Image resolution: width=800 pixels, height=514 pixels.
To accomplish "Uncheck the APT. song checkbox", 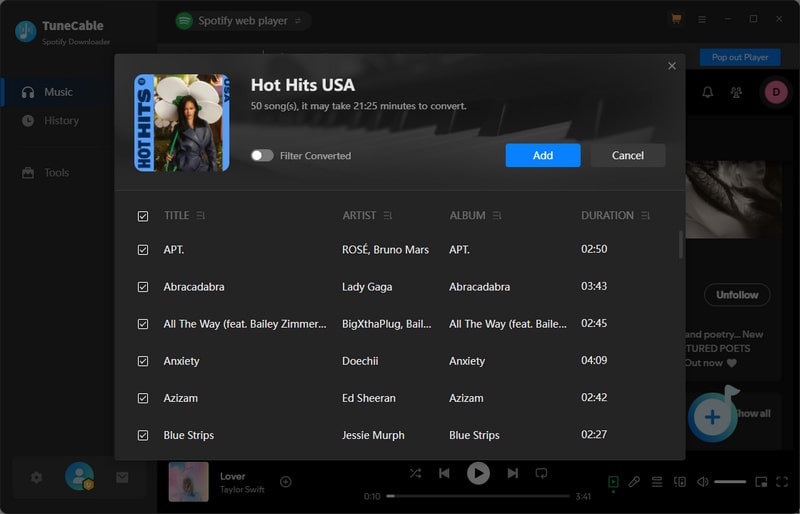I will [143, 250].
